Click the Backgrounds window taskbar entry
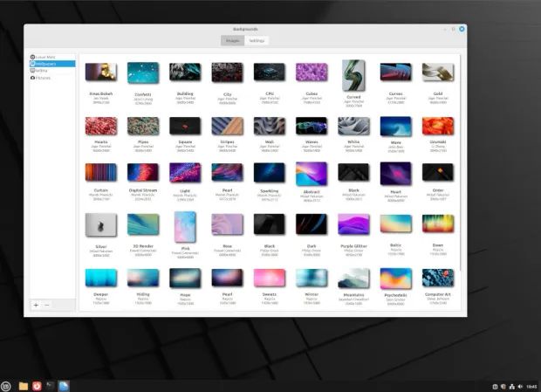 click(x=64, y=386)
